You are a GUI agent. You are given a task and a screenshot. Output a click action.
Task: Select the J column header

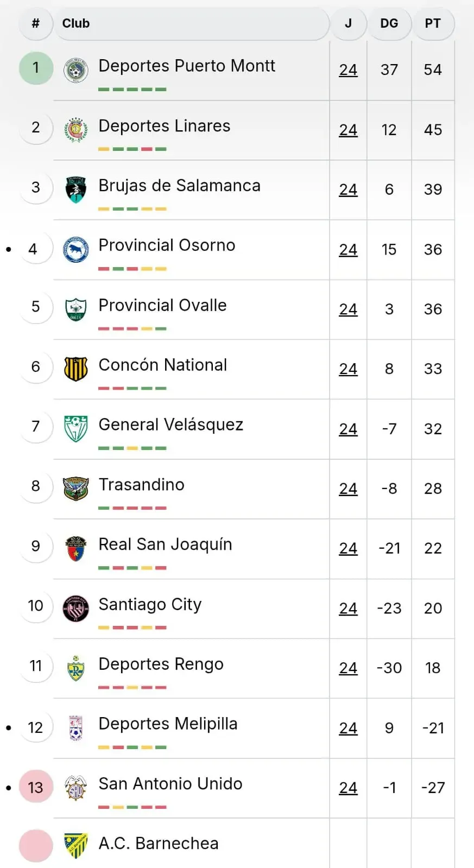tap(348, 23)
